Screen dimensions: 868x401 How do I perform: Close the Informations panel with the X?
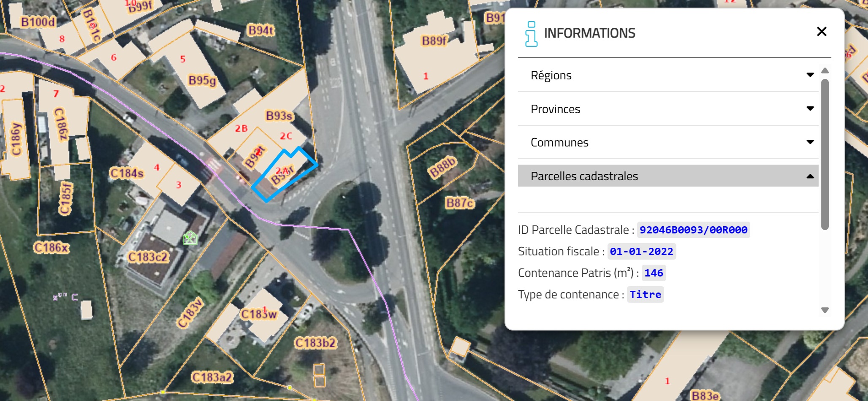(x=821, y=32)
